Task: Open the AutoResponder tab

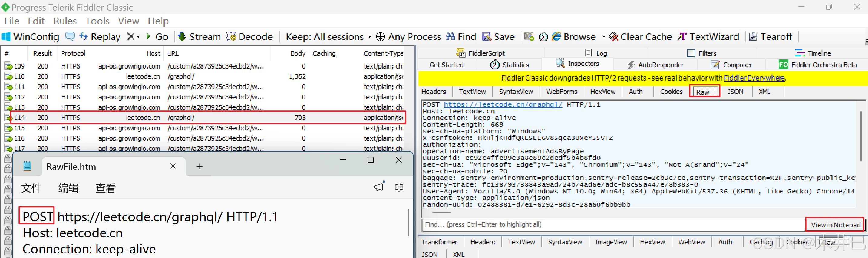Action: click(x=655, y=65)
